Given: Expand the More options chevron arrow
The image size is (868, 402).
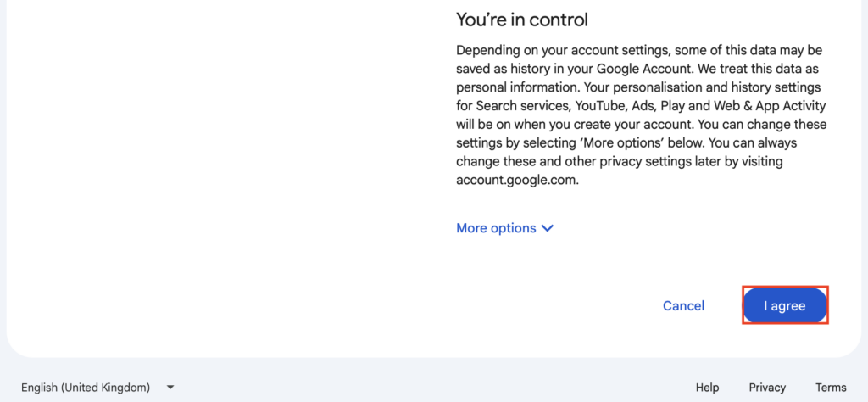Looking at the screenshot, I should (547, 229).
